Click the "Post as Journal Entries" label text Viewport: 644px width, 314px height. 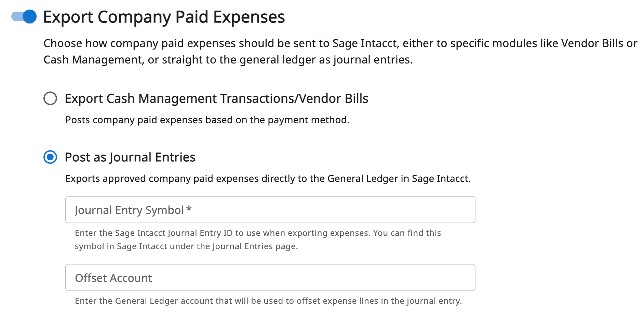click(130, 157)
